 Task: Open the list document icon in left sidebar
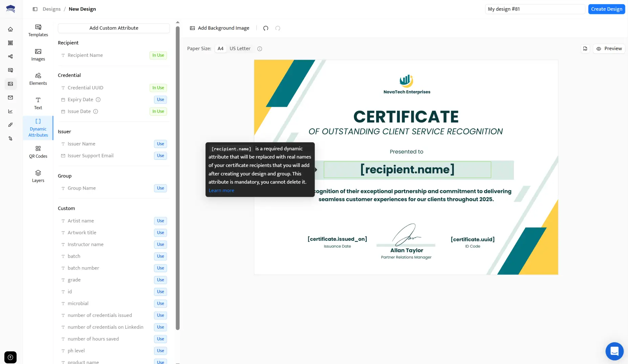pyautogui.click(x=10, y=43)
